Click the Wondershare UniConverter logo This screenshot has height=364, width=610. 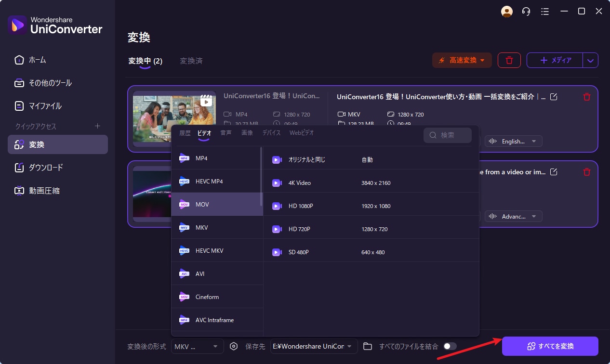(55, 25)
